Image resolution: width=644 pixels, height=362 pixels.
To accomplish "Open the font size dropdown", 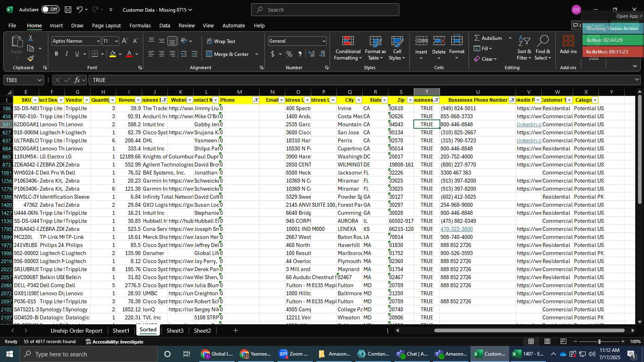I will 116,41.
